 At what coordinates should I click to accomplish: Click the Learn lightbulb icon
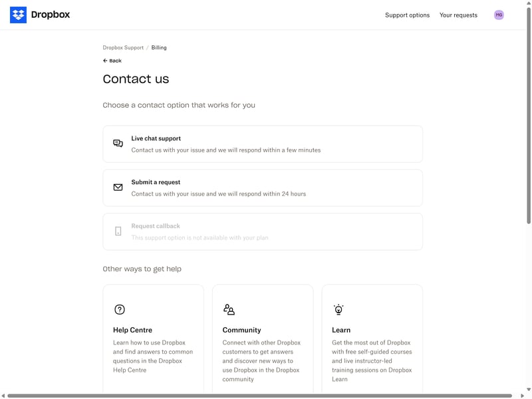(338, 309)
